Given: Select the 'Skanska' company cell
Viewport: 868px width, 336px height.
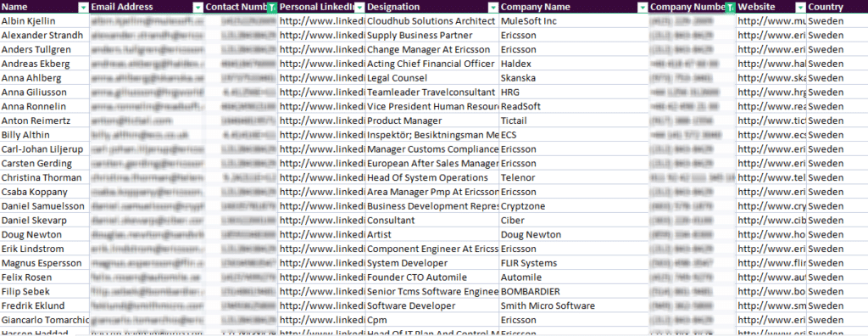Looking at the screenshot, I should pyautogui.click(x=574, y=78).
